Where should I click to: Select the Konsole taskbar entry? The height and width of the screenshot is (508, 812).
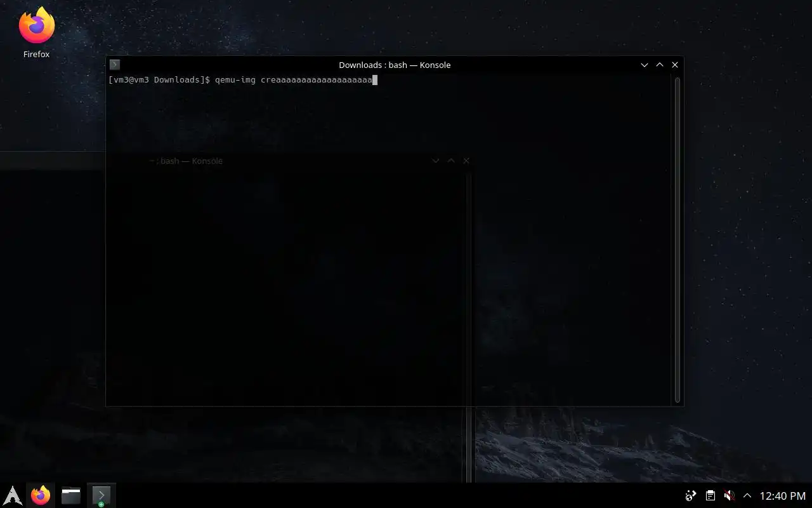pyautogui.click(x=101, y=495)
